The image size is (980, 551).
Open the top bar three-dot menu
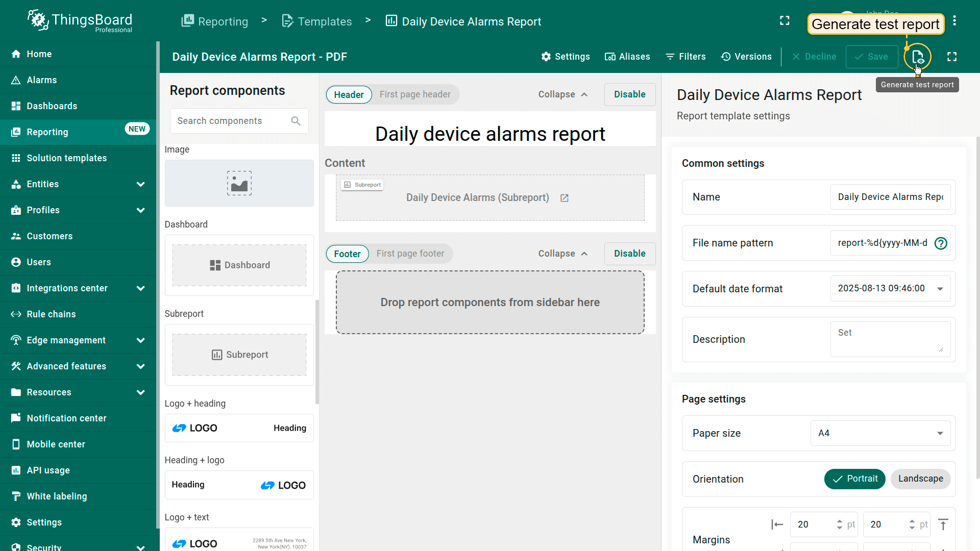pyautogui.click(x=954, y=21)
